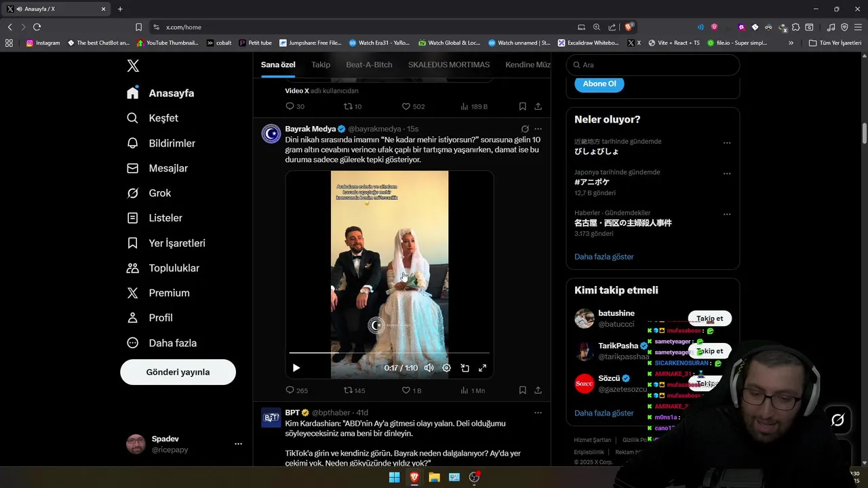Play the Bayrak Medya video
Screen dimensions: 868x488
click(296, 368)
